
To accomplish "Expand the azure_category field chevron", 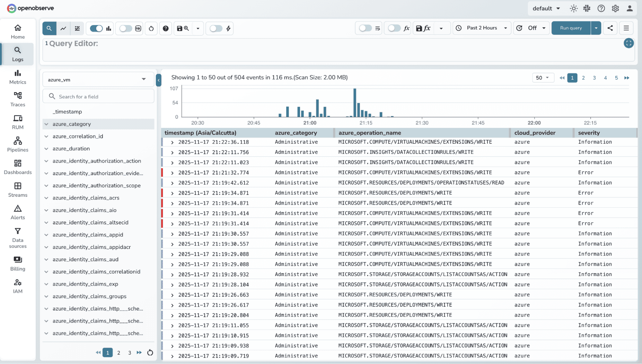I will coord(46,124).
